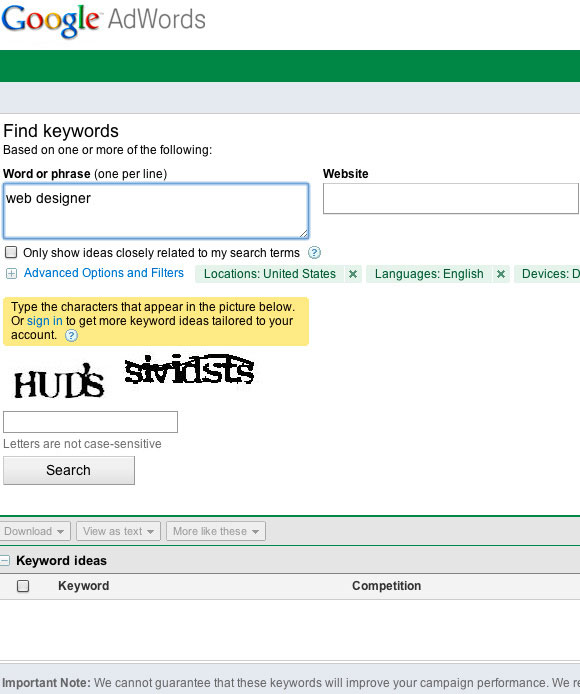Click the Important Note text at bottom
580x694 pixels.
(291, 682)
